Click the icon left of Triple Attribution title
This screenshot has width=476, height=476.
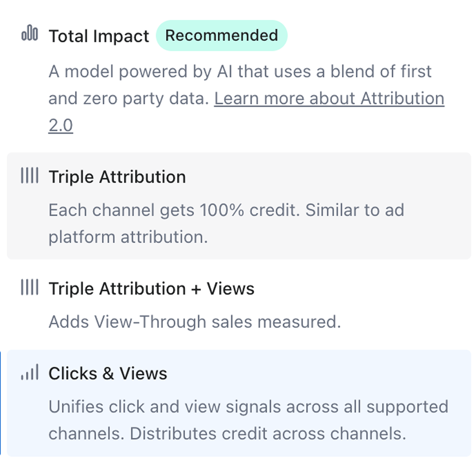(x=29, y=176)
